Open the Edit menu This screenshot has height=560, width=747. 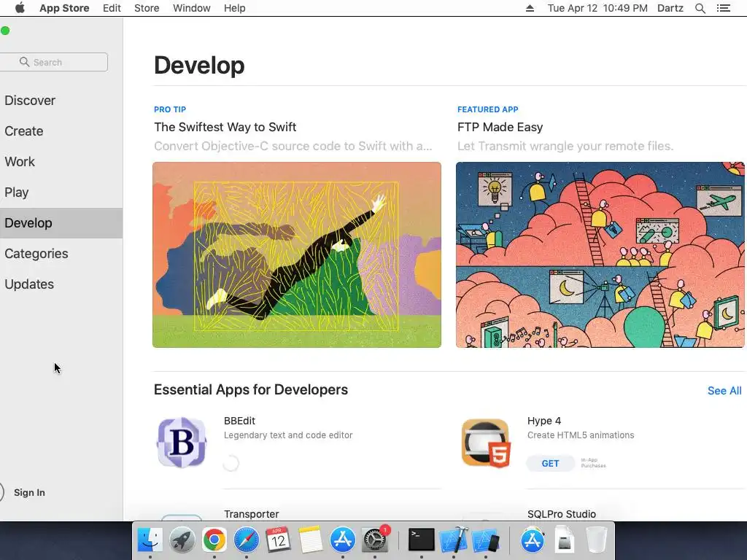point(112,8)
